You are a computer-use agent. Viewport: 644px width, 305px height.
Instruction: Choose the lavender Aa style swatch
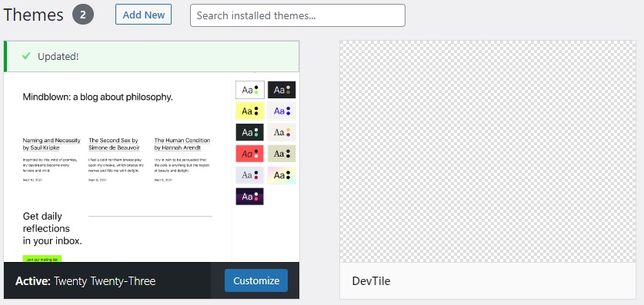click(x=250, y=175)
